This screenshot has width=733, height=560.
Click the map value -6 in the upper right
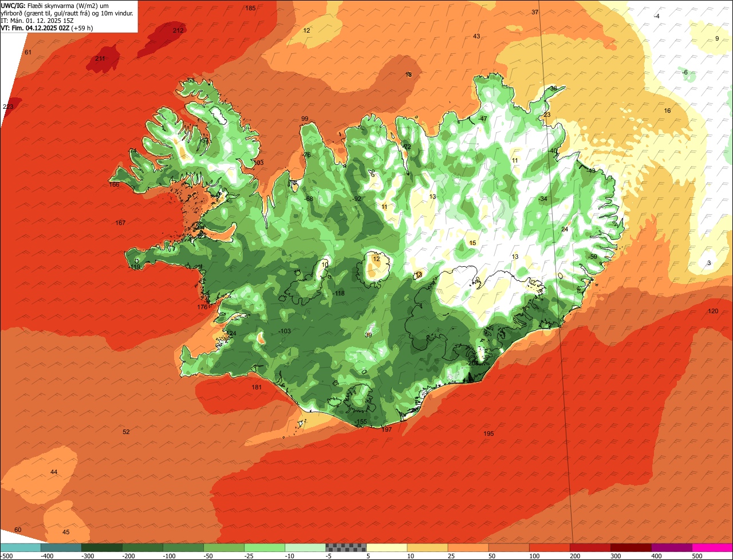point(684,73)
